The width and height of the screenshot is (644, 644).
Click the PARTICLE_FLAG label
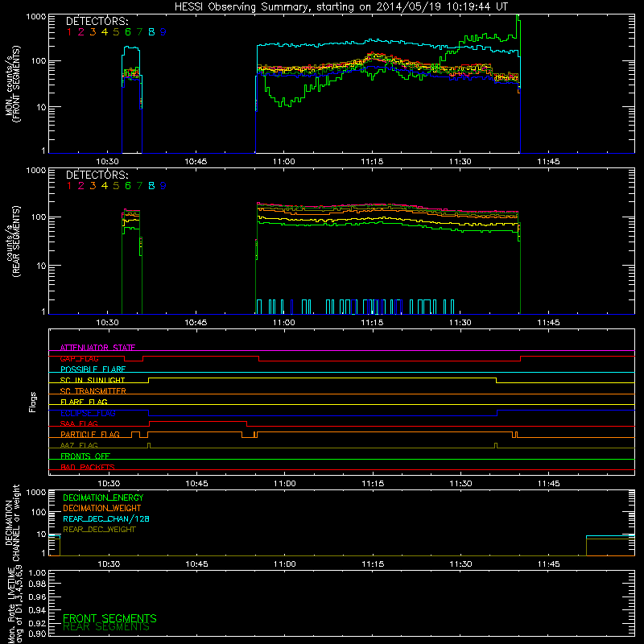click(x=90, y=435)
